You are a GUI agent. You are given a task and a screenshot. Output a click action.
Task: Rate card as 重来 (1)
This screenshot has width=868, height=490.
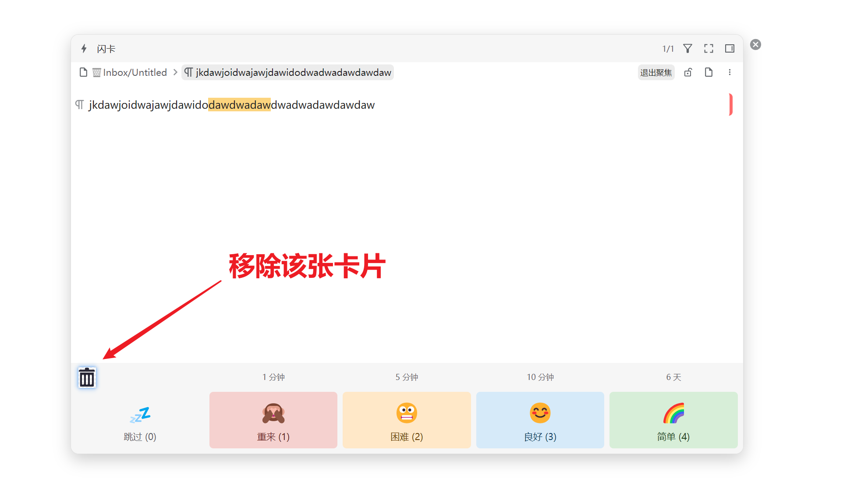click(x=273, y=420)
